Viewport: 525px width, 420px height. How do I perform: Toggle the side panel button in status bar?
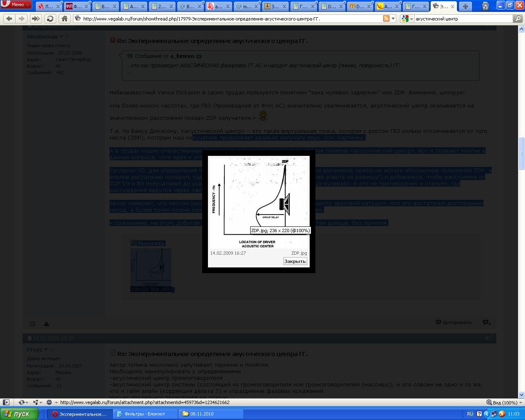(6, 402)
